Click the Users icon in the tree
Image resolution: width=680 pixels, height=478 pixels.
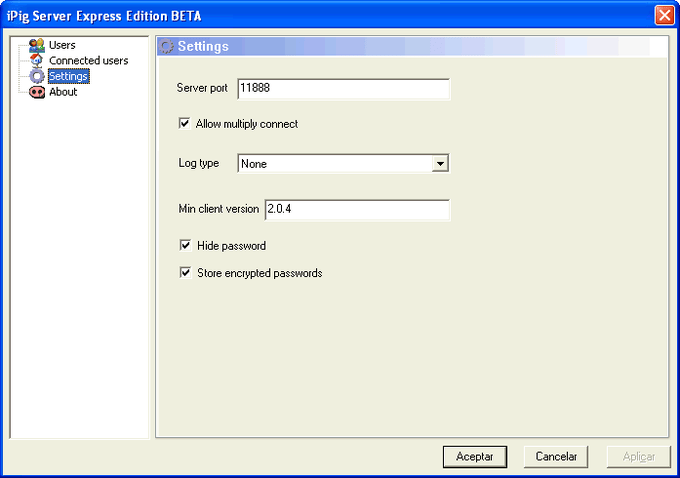click(37, 45)
